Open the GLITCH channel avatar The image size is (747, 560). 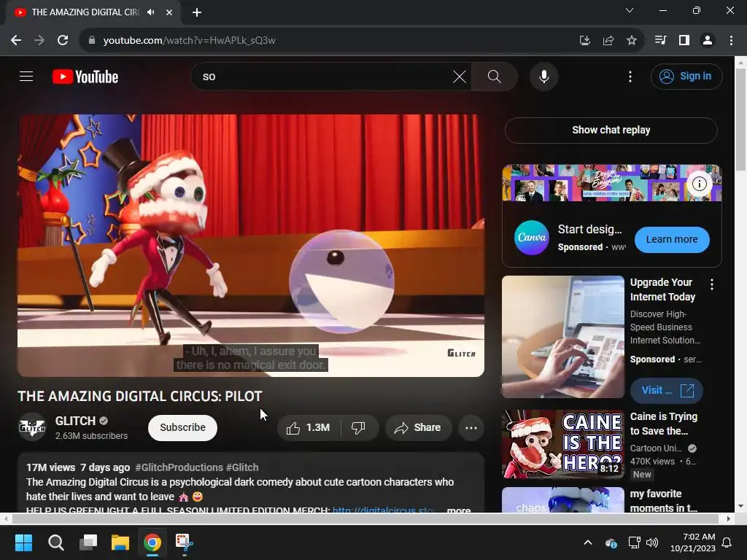(32, 427)
